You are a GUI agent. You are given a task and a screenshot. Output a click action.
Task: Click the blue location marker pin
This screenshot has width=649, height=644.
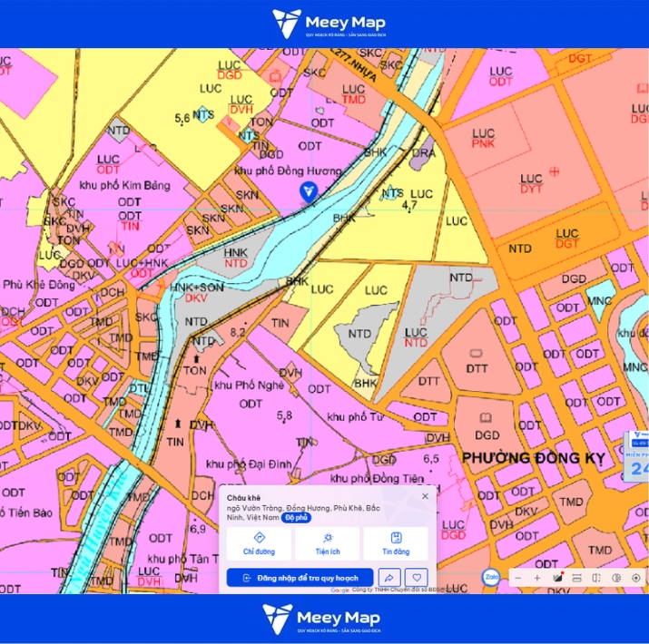pyautogui.click(x=309, y=192)
